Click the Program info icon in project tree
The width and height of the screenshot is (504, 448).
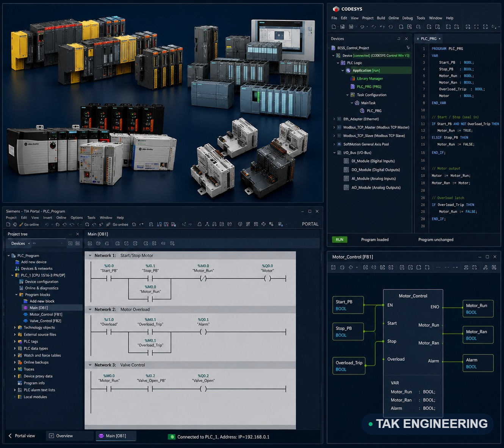click(20, 383)
